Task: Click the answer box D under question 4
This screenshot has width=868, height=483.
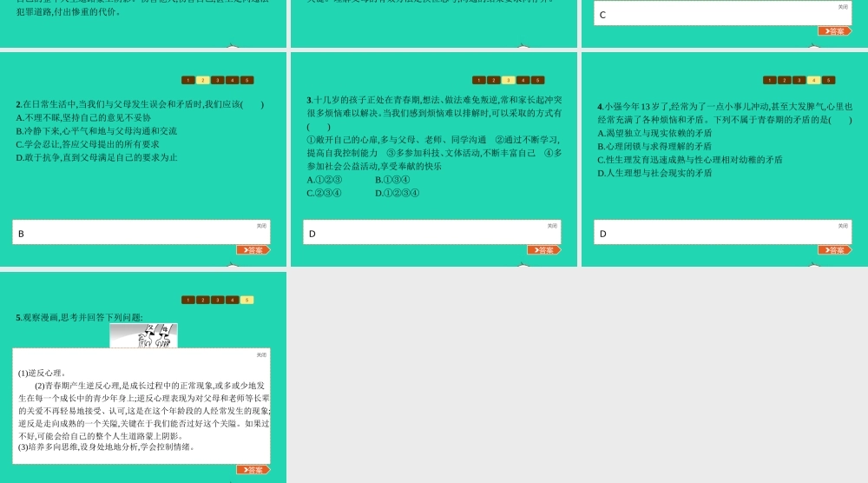Action: [722, 232]
